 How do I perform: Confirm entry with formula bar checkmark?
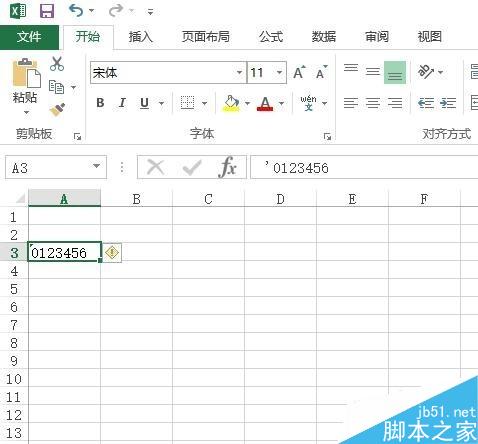point(192,168)
